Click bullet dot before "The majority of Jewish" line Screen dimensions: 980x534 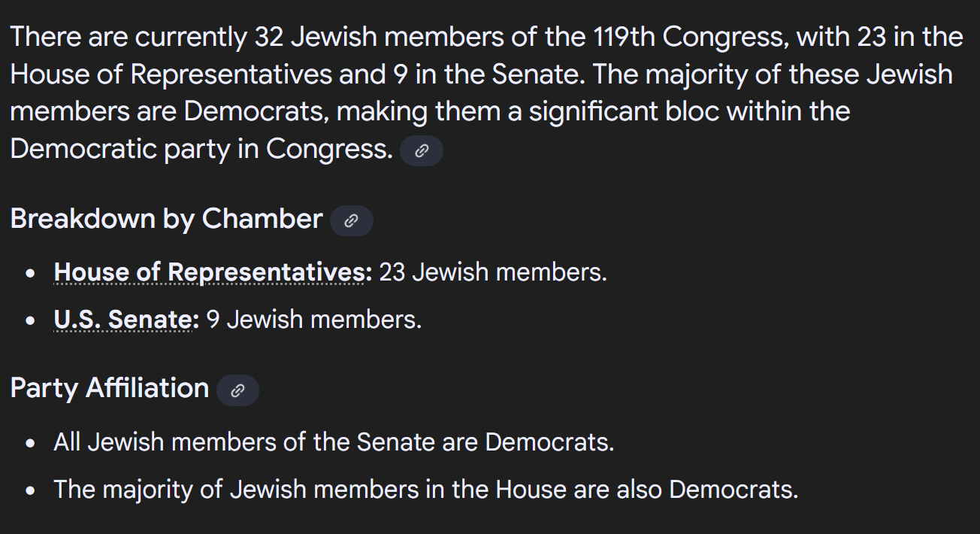[30, 491]
